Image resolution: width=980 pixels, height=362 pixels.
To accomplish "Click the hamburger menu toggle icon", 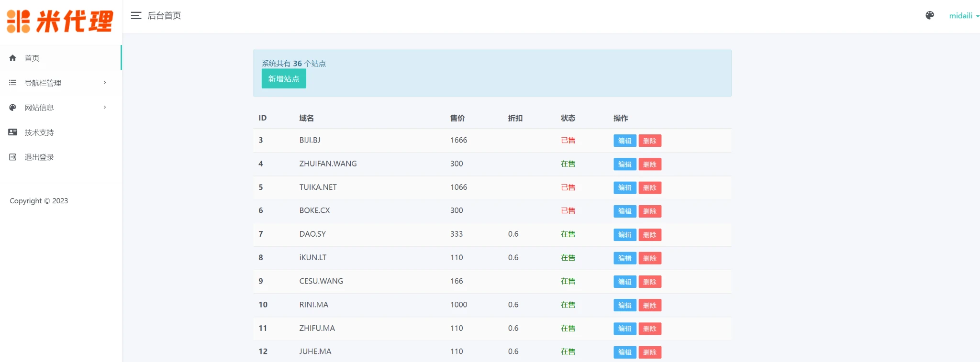I will coord(136,16).
